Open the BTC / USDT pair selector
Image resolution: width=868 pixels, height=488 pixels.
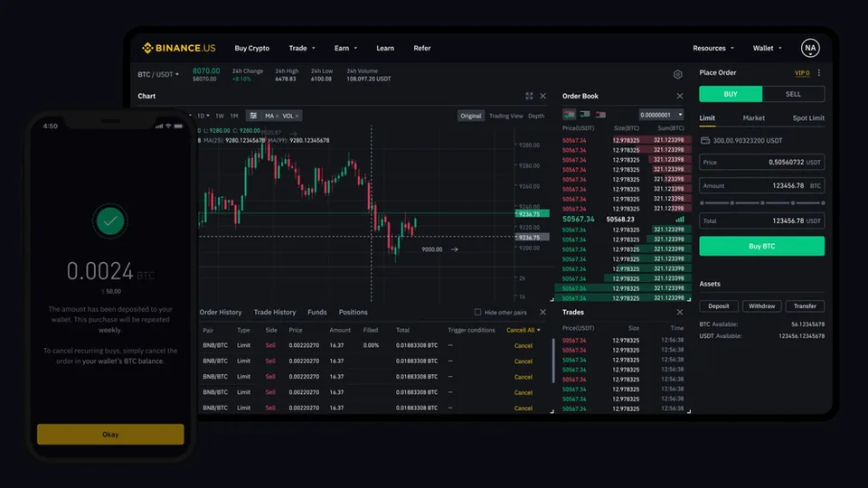pos(158,74)
